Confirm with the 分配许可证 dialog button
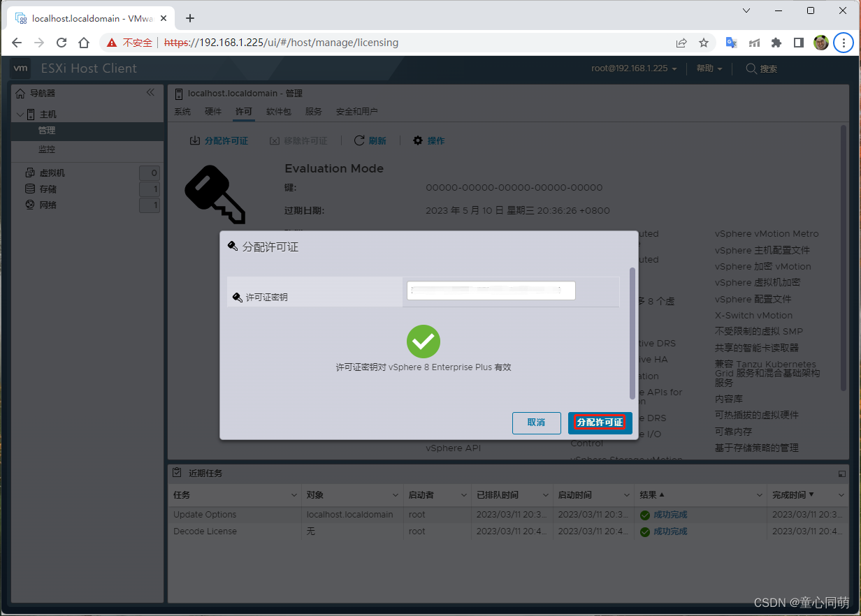The height and width of the screenshot is (616, 861). point(600,423)
